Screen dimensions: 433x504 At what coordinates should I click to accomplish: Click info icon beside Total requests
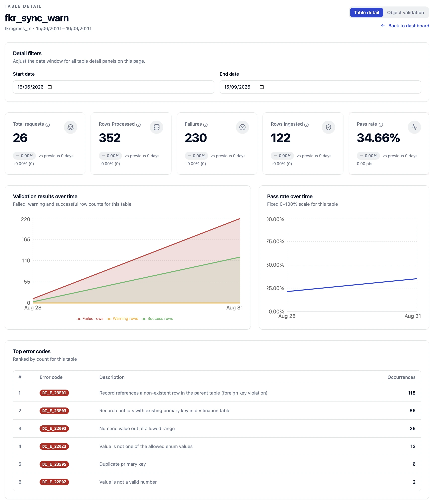click(x=48, y=125)
